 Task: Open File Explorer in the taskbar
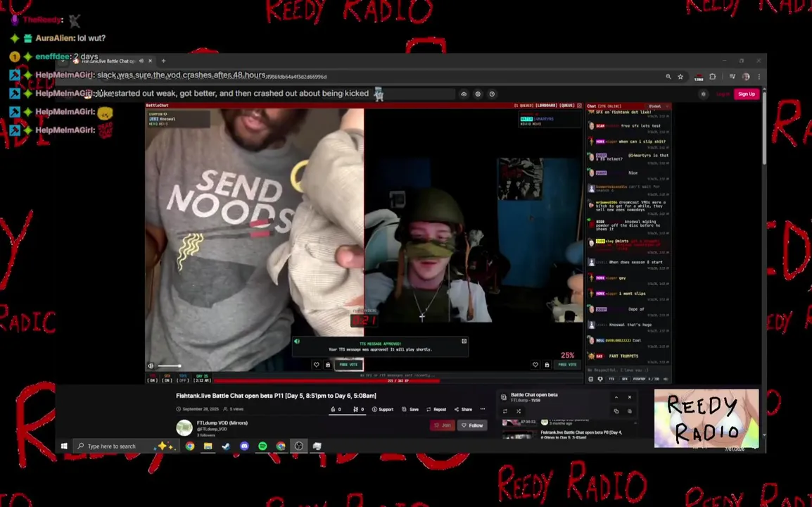point(208,446)
